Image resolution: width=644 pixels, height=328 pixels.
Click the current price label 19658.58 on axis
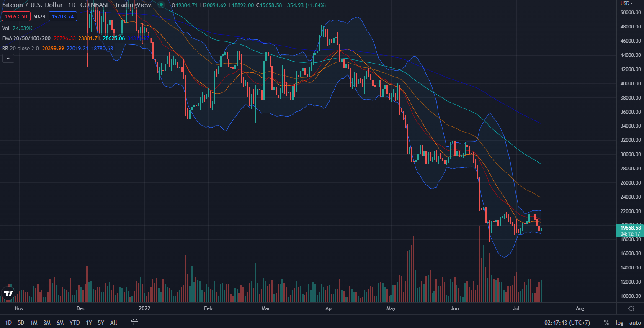[x=630, y=228]
